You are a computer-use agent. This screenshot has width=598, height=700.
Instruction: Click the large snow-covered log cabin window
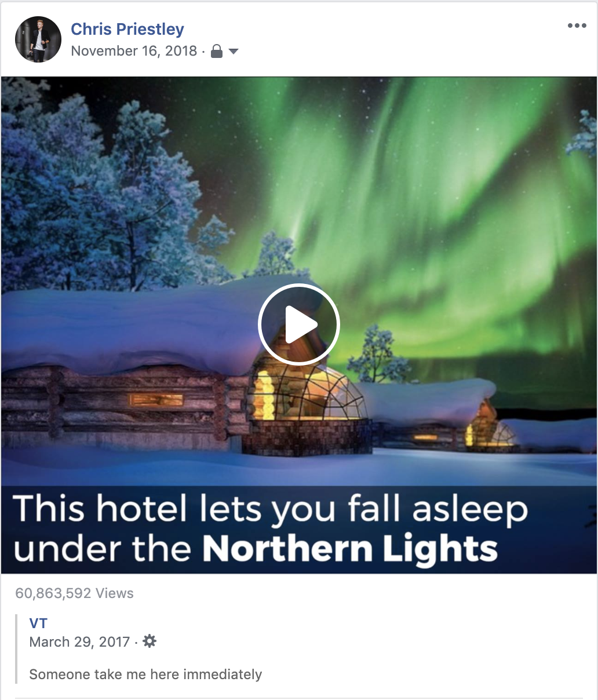point(156,400)
